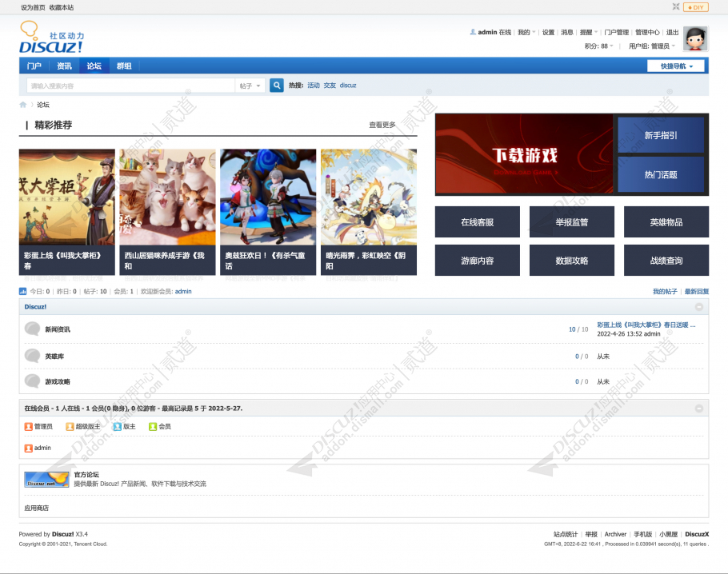The width and height of the screenshot is (728, 574).
Task: Click the 下载游戏 red banner
Action: pyautogui.click(x=524, y=154)
